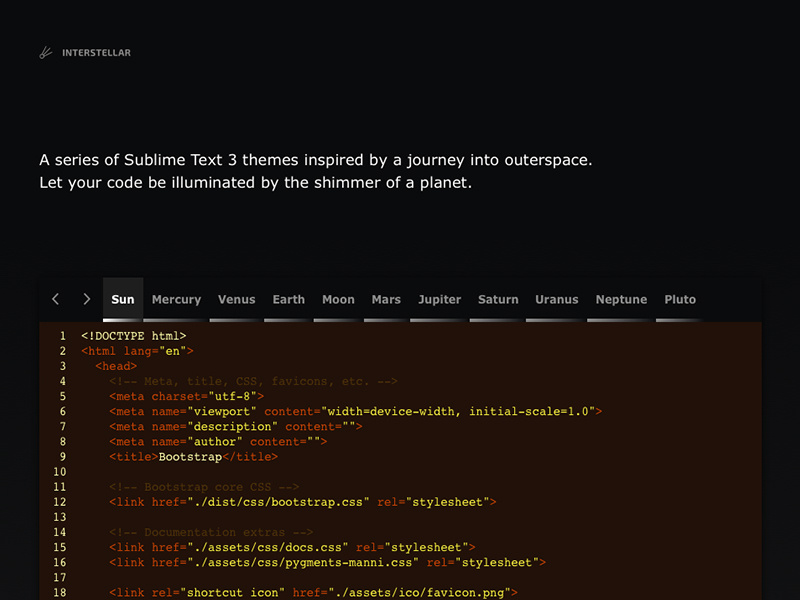
Task: Switch to the Jupiter theme tab
Action: (440, 299)
